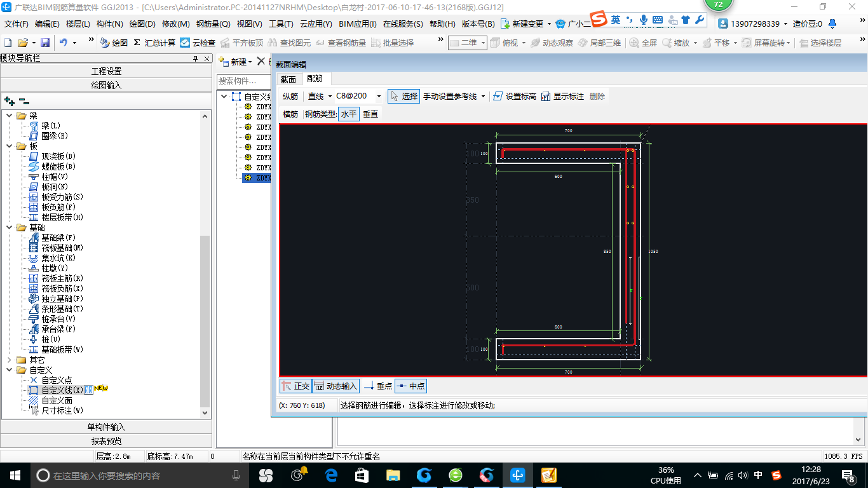868x488 pixels.
Task: Expand the 其它 tree folder
Action: pyautogui.click(x=10, y=360)
